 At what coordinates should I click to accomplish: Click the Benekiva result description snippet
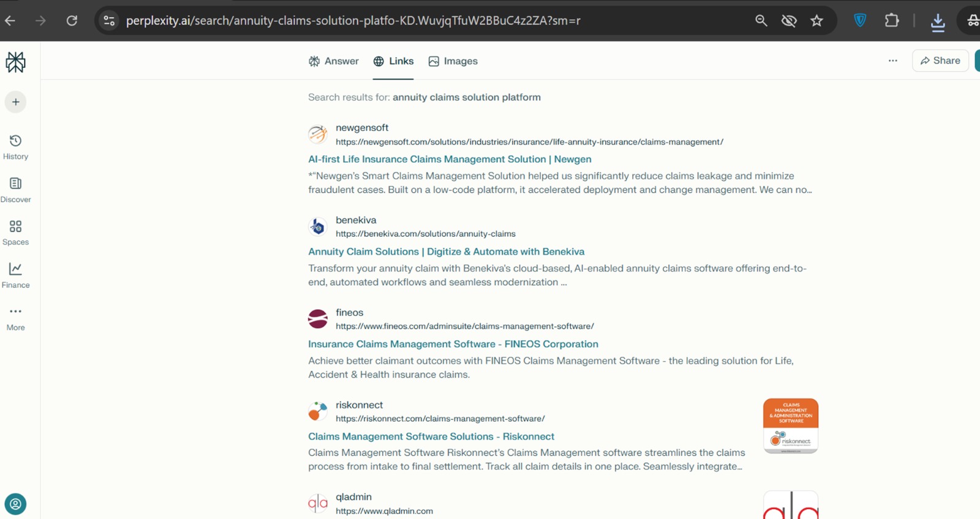pyautogui.click(x=557, y=275)
